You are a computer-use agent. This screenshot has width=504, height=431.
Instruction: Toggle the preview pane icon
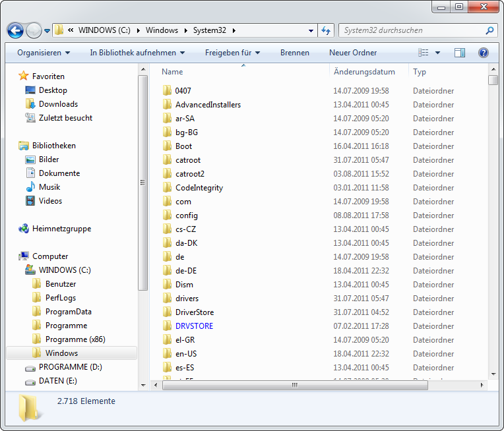[460, 53]
